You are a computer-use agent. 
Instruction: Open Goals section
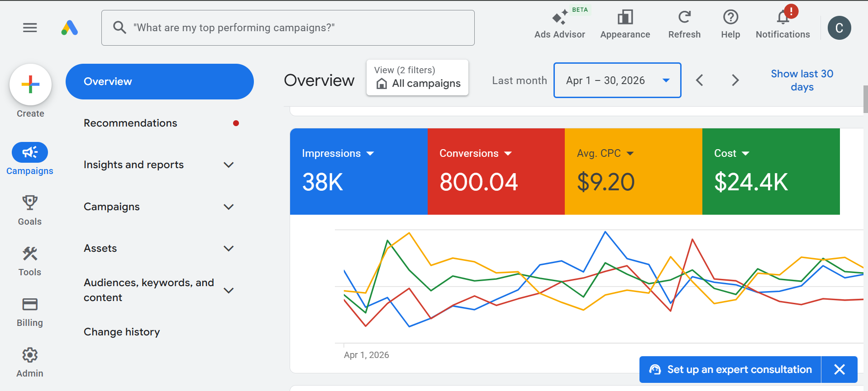click(x=30, y=210)
